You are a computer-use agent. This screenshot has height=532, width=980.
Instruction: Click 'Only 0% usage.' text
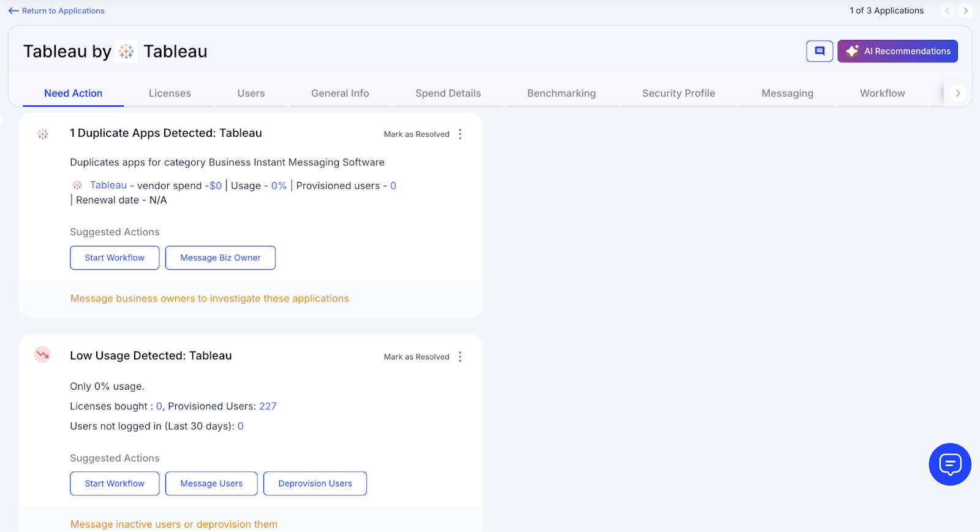click(107, 386)
